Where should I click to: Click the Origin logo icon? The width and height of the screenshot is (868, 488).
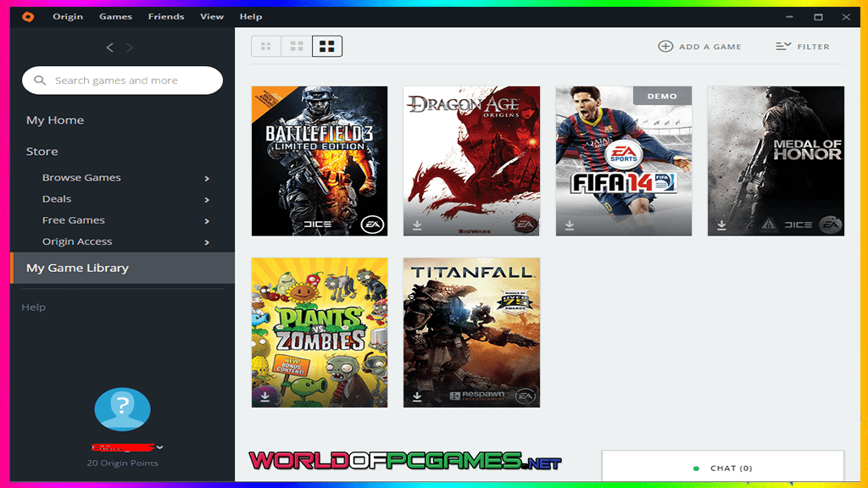coord(28,17)
